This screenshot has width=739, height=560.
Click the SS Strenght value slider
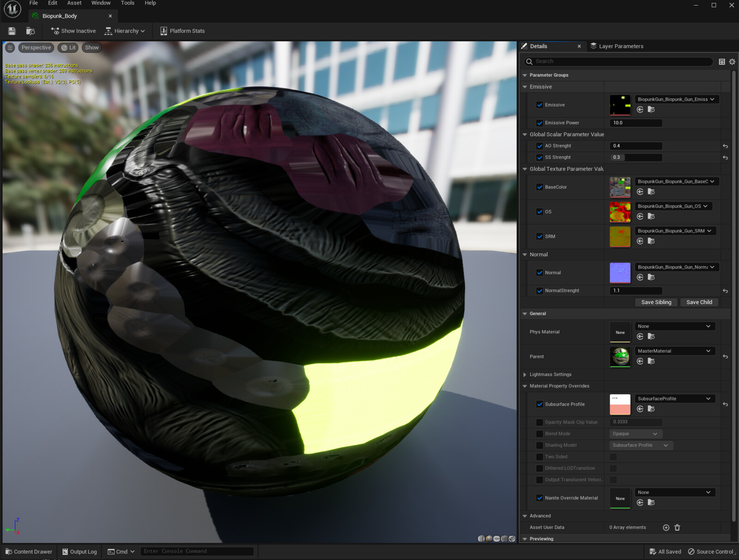636,157
